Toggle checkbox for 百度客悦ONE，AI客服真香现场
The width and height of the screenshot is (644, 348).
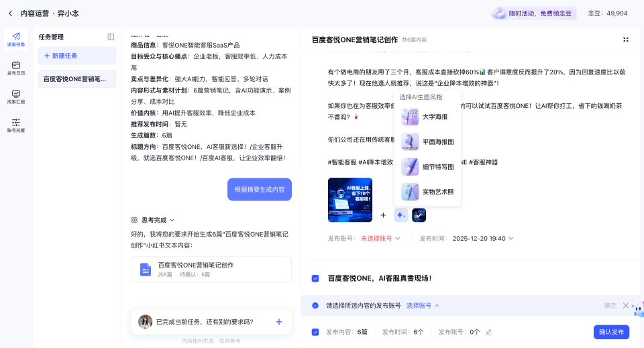click(315, 278)
